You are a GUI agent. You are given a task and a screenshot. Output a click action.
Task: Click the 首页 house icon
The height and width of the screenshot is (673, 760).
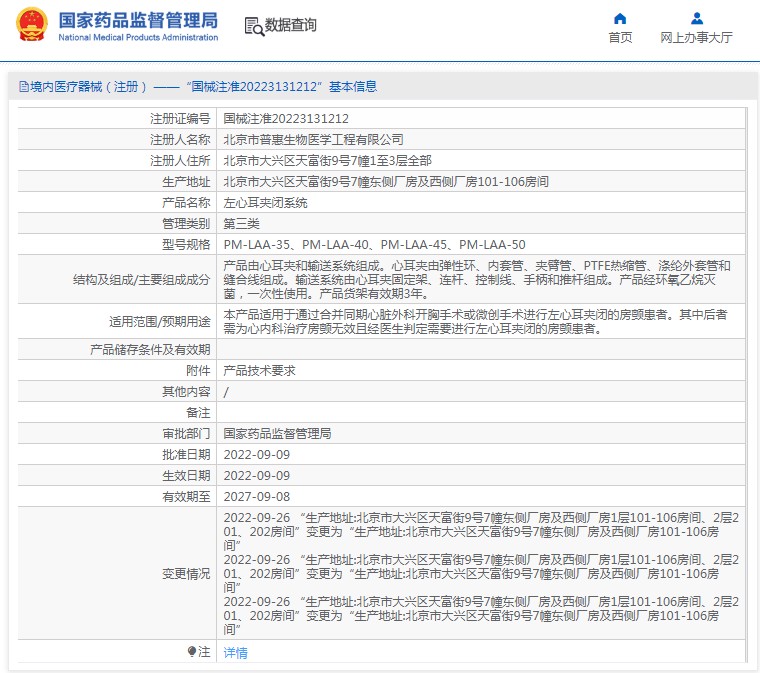click(620, 18)
